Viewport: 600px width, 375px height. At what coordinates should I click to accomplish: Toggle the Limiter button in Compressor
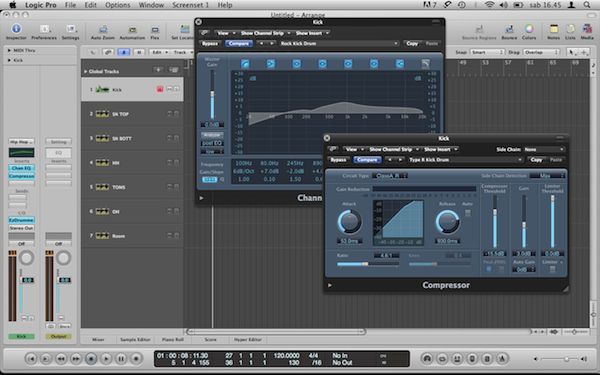pos(553,270)
